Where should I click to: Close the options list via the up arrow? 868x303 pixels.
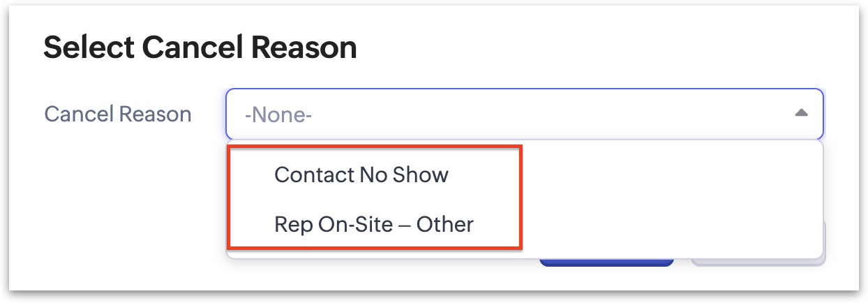(x=801, y=113)
